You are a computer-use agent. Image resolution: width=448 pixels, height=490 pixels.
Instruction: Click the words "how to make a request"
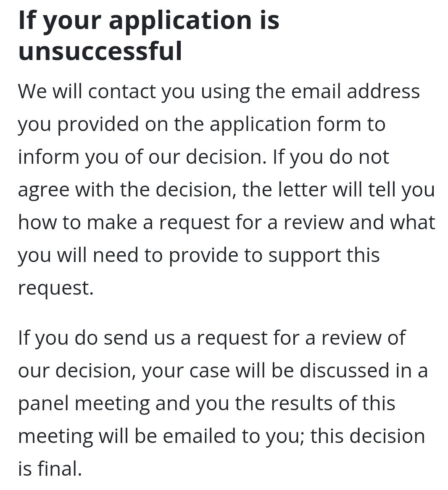pyautogui.click(x=124, y=223)
